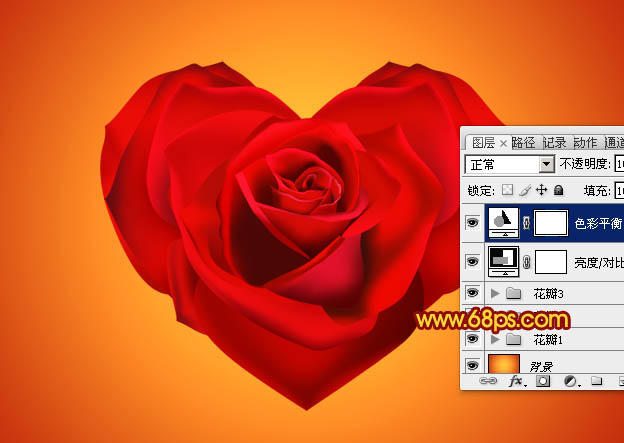
Task: Select the 色彩平衡 layer name
Action: [598, 224]
